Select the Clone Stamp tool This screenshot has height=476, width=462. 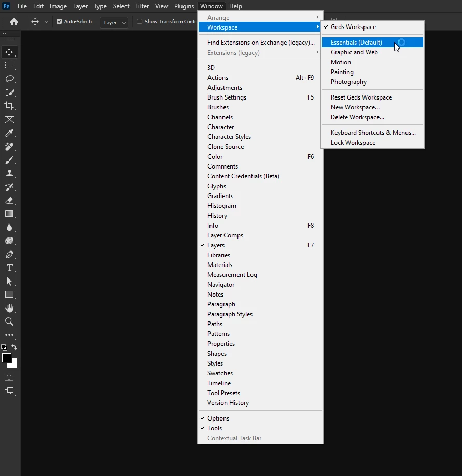coord(9,174)
